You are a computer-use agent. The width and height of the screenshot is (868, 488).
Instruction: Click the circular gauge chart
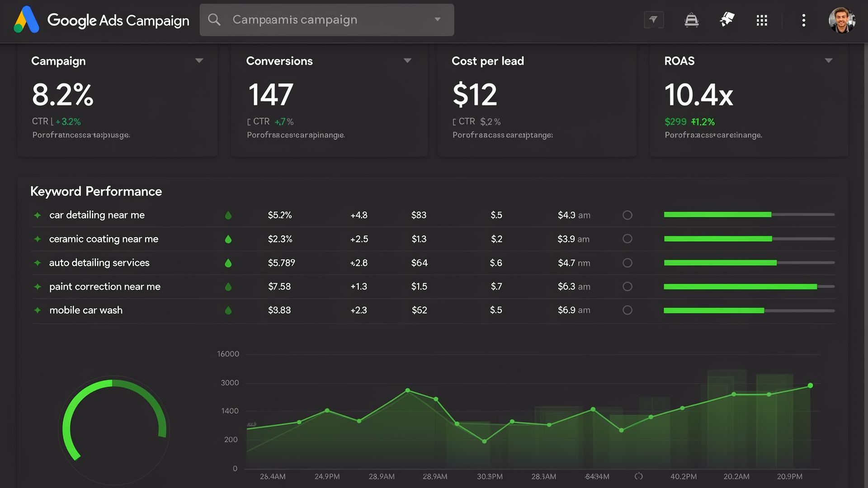(x=114, y=429)
